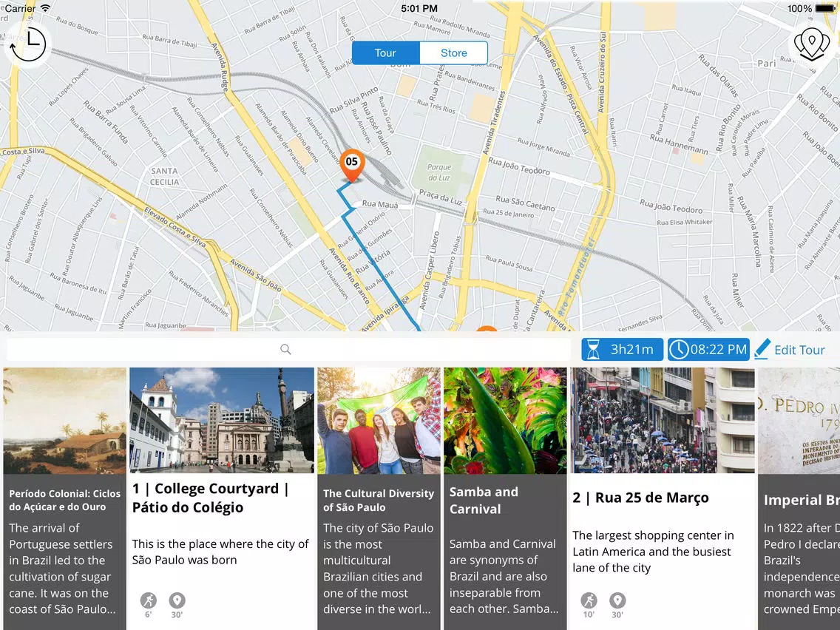Click 'The city of São Paulo is the most' description
The image size is (840, 630).
[378, 569]
